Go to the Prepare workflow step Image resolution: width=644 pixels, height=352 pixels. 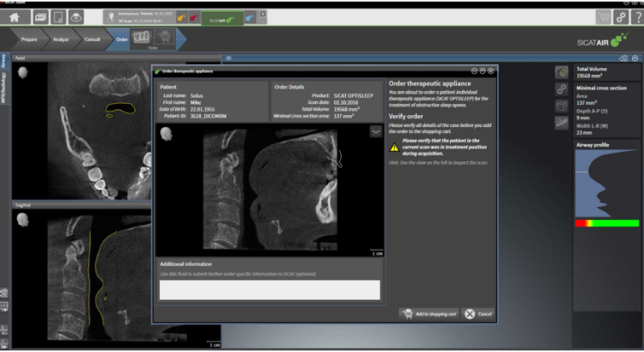point(28,39)
